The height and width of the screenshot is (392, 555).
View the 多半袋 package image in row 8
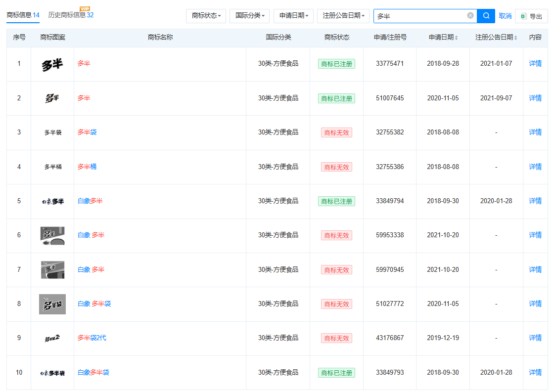52,304
